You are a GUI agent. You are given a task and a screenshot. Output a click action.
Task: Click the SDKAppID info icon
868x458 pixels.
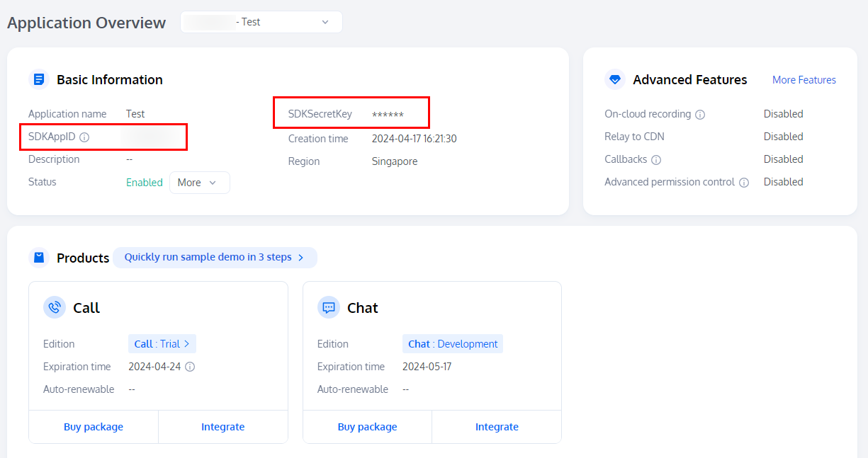point(84,137)
